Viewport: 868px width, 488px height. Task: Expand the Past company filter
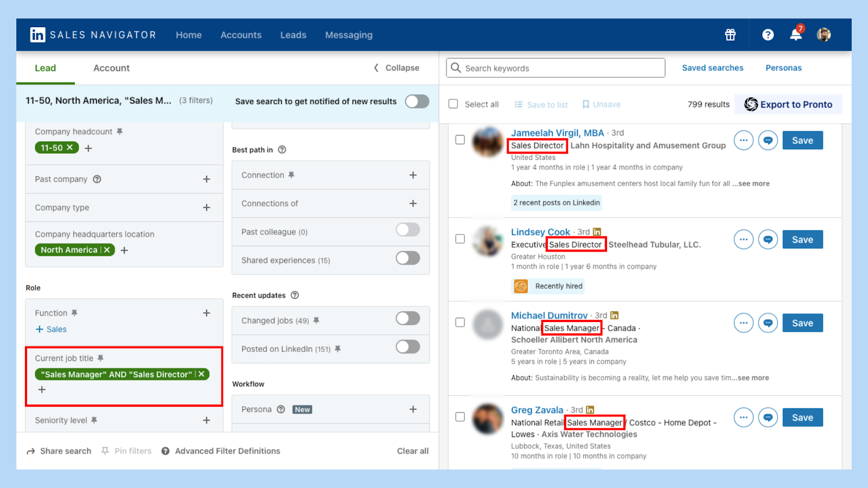point(206,179)
